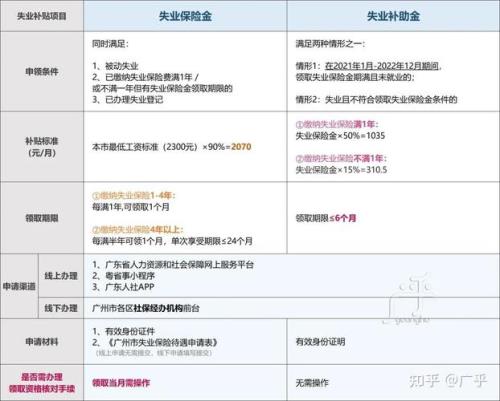Viewport: 500px width, 401px height.
Task: Click 每满1年,可领取1个月 line
Action: [131, 207]
